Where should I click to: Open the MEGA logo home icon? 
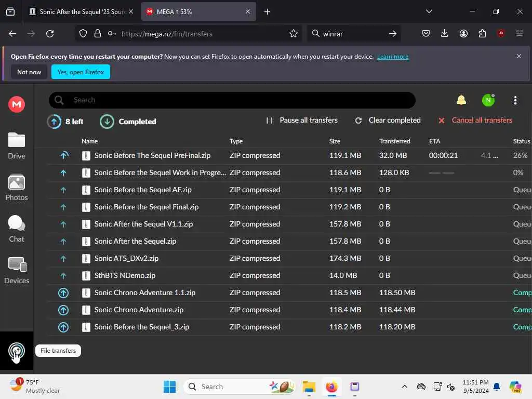click(x=16, y=104)
